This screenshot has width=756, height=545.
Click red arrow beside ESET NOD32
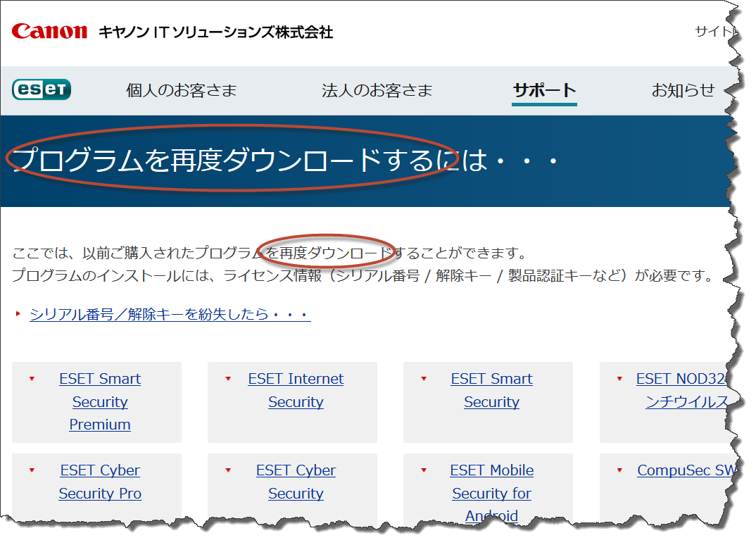click(x=619, y=379)
